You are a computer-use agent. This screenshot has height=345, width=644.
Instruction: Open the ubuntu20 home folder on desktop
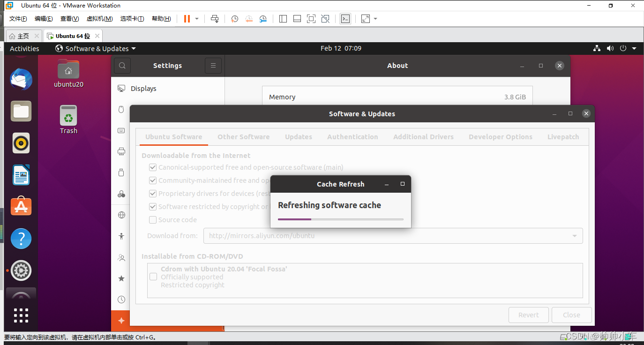pyautogui.click(x=68, y=74)
